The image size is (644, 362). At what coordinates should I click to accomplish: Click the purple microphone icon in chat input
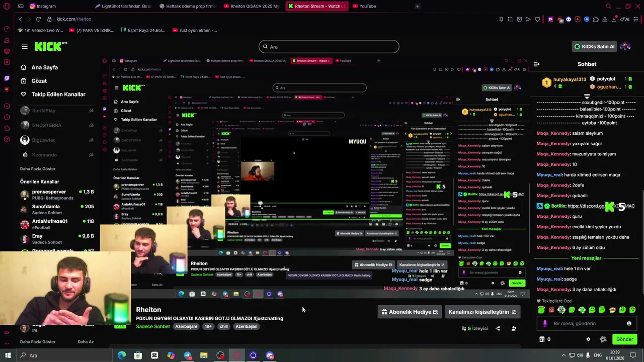coord(545,324)
